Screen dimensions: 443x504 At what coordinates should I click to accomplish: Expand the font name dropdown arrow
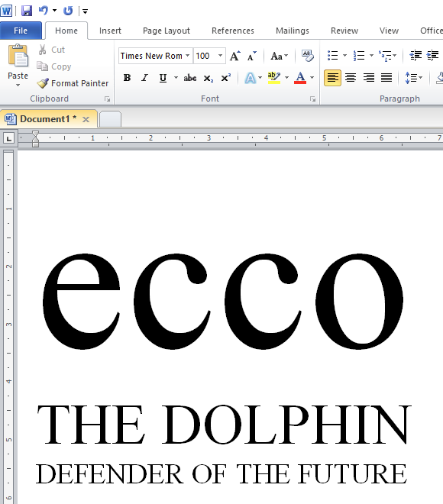pos(188,56)
